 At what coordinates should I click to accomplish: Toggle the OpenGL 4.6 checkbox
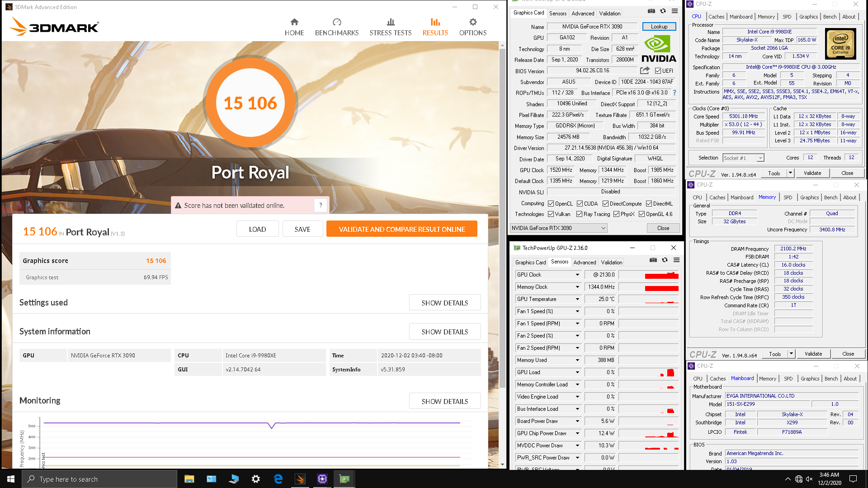[642, 214]
